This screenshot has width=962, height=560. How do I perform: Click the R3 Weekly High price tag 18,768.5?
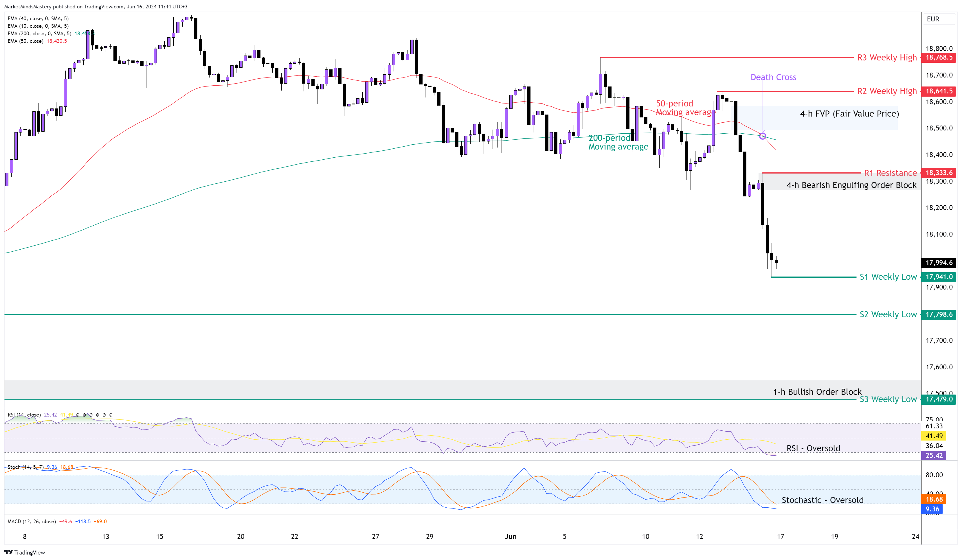(x=939, y=58)
